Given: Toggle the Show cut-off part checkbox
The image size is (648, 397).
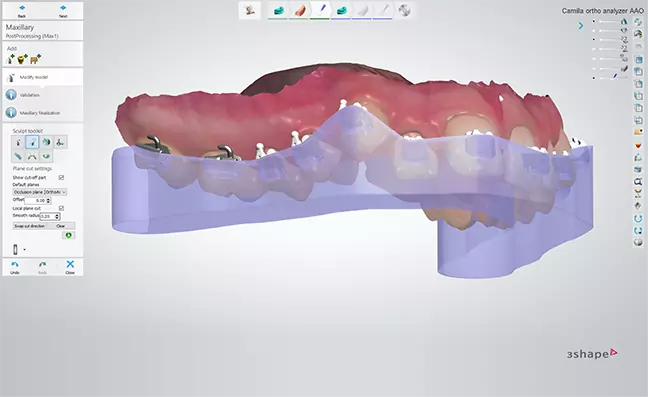Looking at the screenshot, I should [x=61, y=177].
